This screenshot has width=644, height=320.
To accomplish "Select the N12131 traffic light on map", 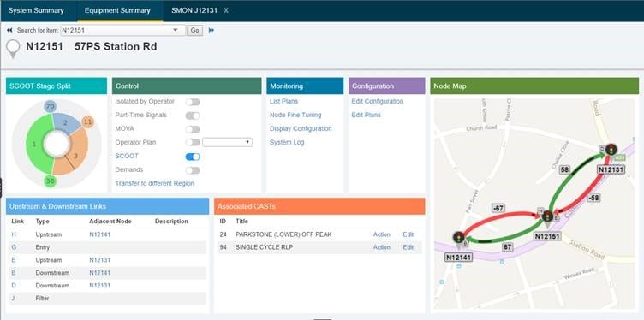I will 611,150.
